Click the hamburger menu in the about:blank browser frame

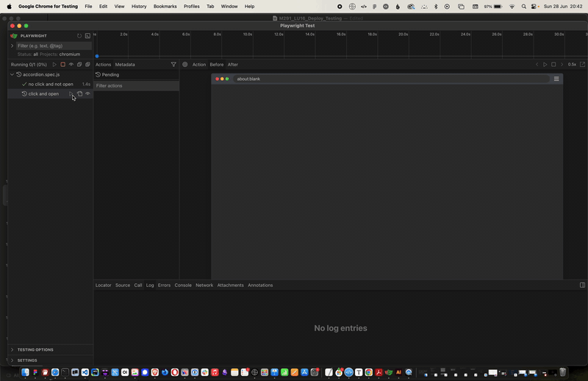[556, 79]
